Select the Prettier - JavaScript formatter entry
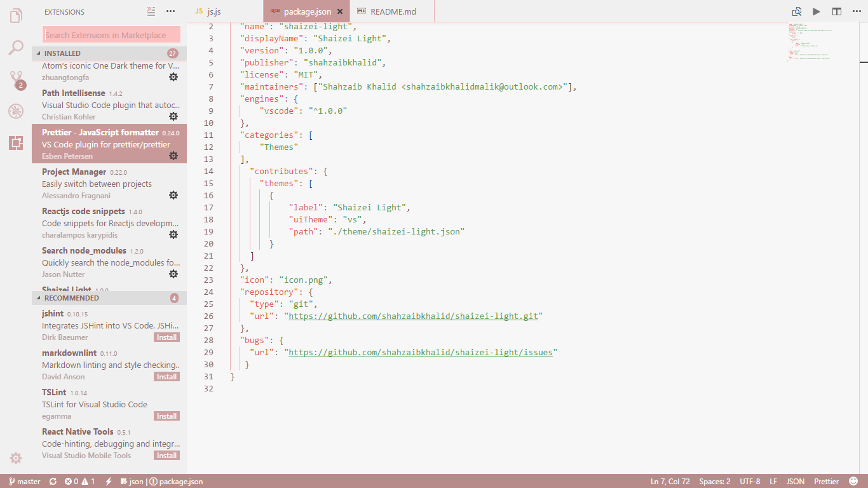This screenshot has height=488, width=868. [x=109, y=144]
